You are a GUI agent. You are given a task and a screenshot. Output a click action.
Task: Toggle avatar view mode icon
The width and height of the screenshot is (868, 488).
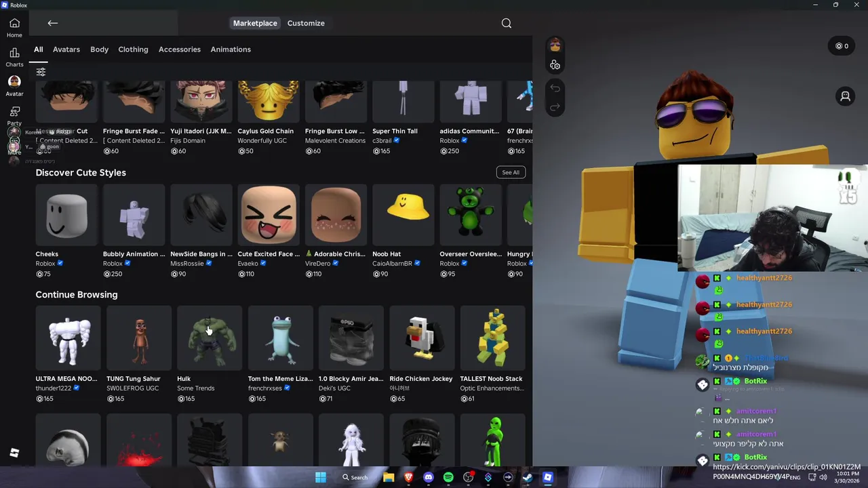tap(845, 96)
